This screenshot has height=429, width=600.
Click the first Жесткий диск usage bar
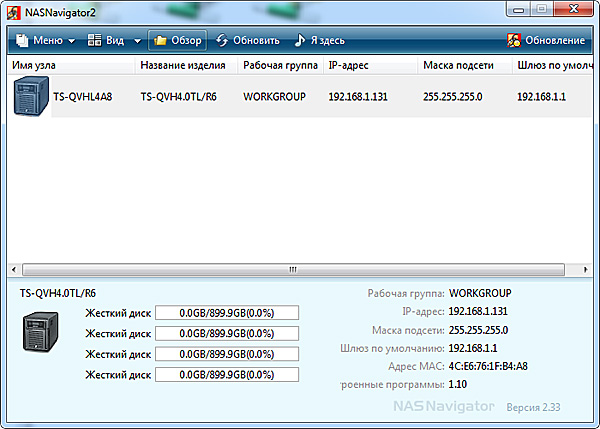(x=227, y=313)
